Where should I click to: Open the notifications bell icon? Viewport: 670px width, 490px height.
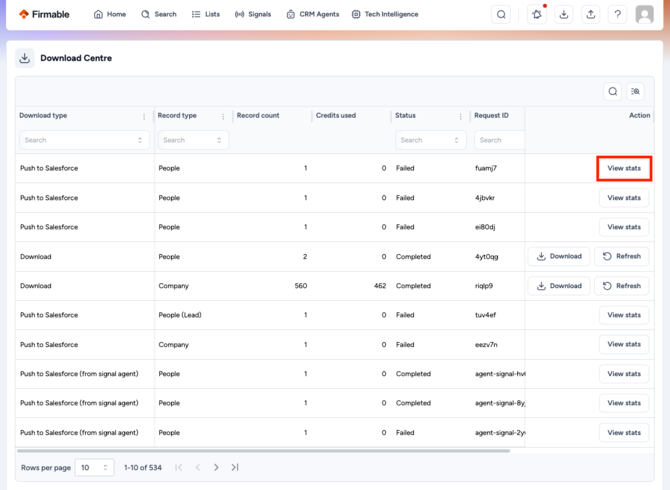pos(537,15)
